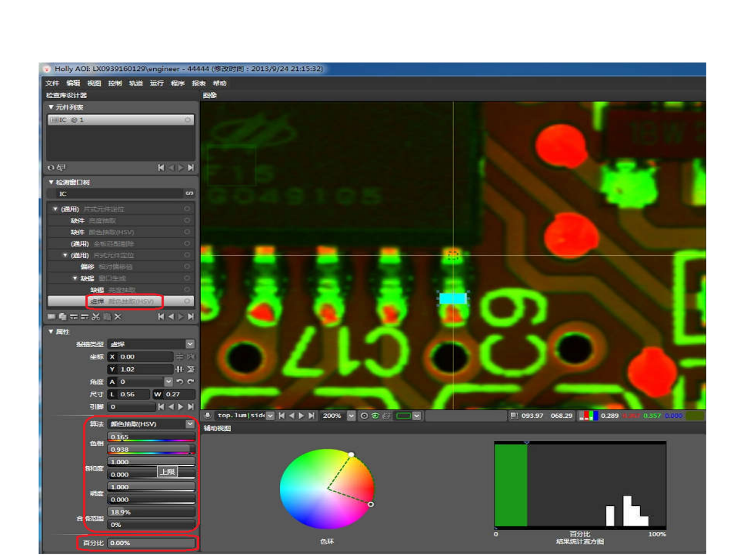Collapse the 元件列表 panel section
Image resolution: width=747 pixels, height=560 pixels.
tap(51, 107)
